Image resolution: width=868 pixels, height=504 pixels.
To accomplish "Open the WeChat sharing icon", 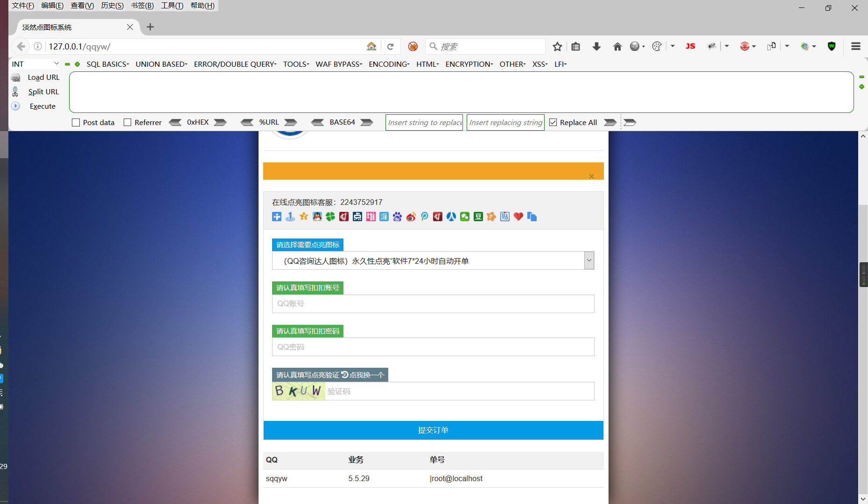I will pyautogui.click(x=464, y=217).
